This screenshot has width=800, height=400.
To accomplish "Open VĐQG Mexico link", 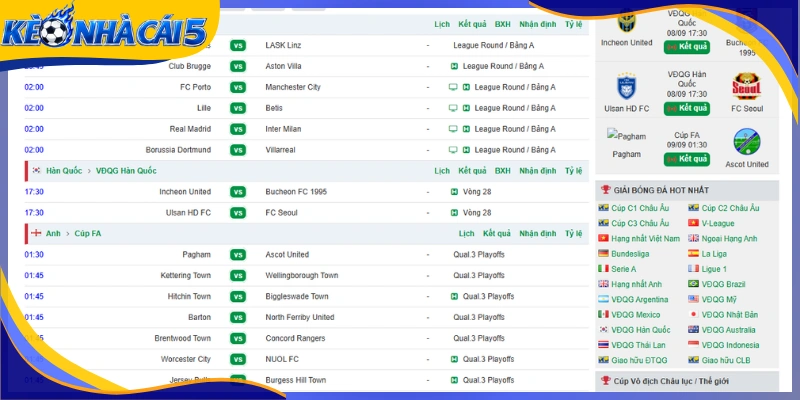I will click(635, 314).
